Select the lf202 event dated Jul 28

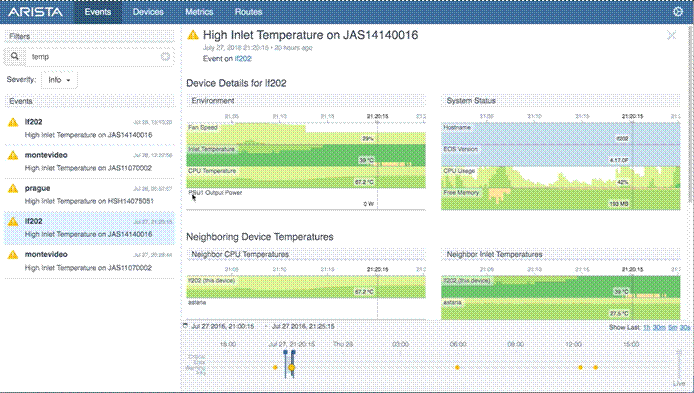pos(90,128)
